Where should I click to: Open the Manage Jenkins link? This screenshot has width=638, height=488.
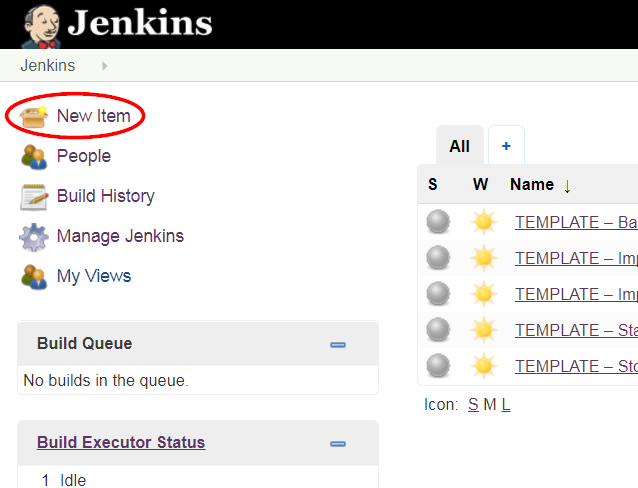click(x=120, y=236)
